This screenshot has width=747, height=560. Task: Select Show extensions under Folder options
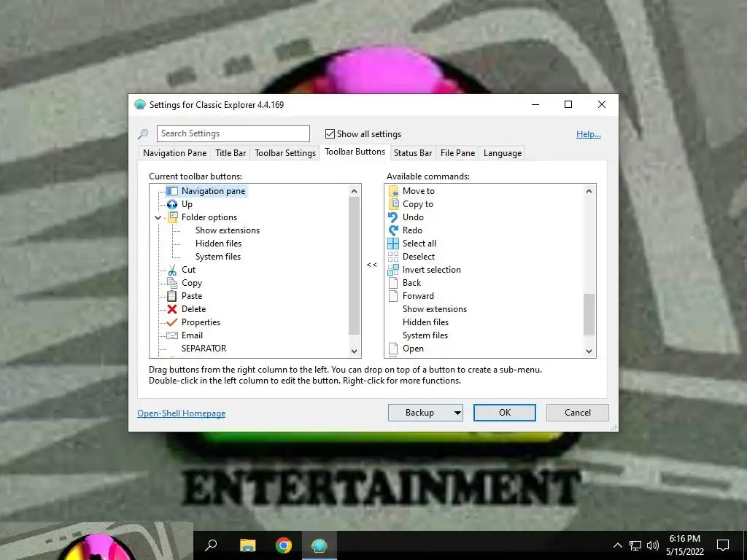[x=228, y=230]
